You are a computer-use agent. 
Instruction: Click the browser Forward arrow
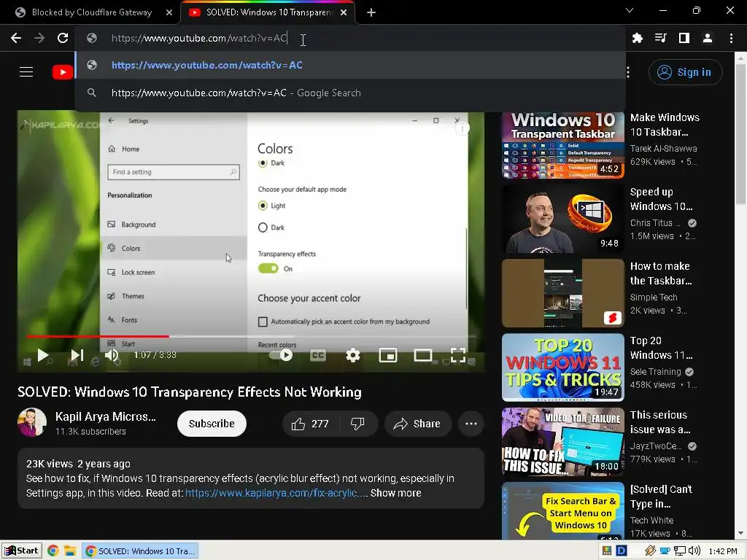coord(39,38)
